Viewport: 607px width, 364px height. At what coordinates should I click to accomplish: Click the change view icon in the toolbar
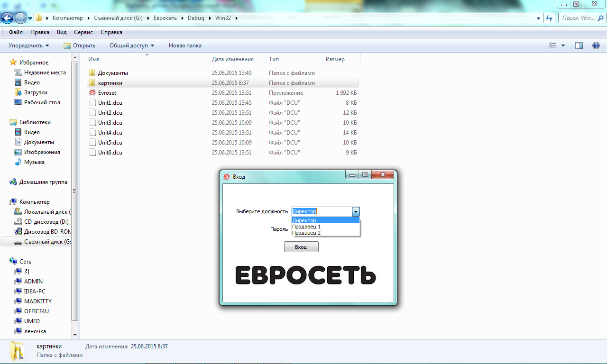[552, 45]
